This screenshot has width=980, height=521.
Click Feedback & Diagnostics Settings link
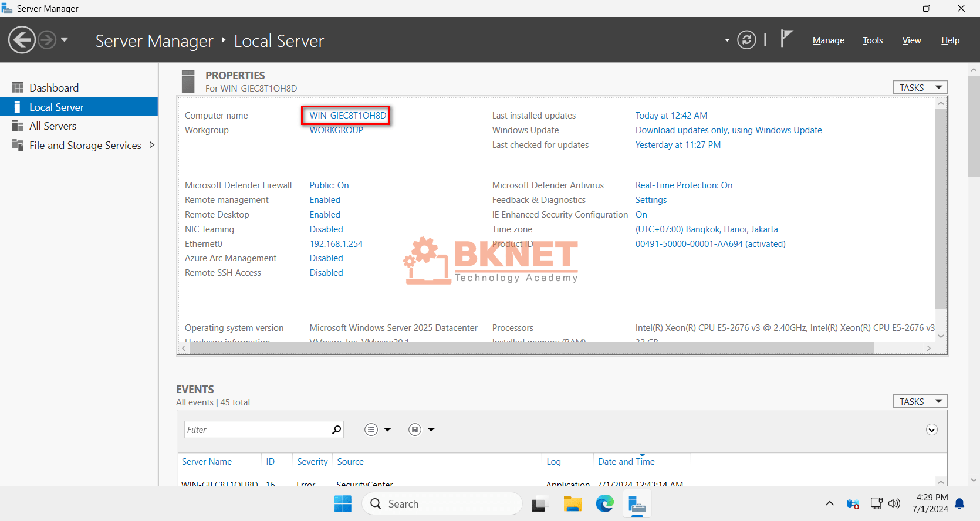coord(651,200)
